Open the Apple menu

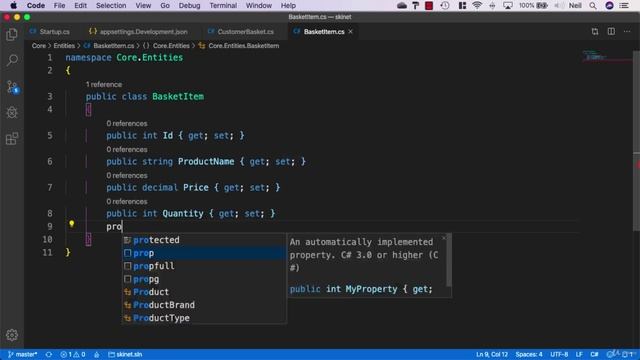(13, 5)
